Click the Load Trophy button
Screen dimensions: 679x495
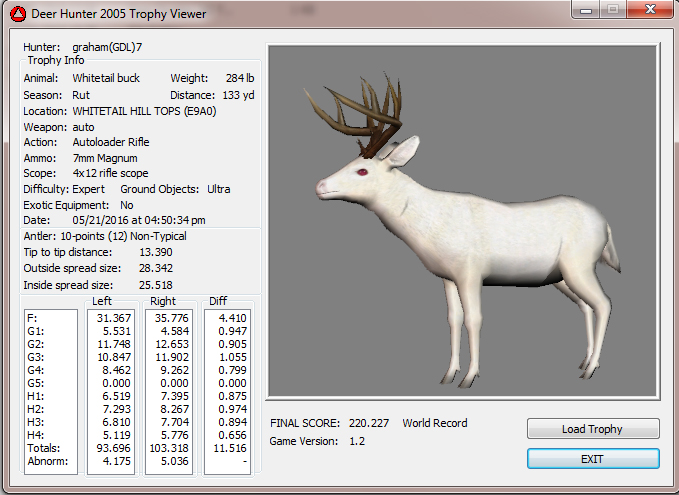click(x=593, y=429)
